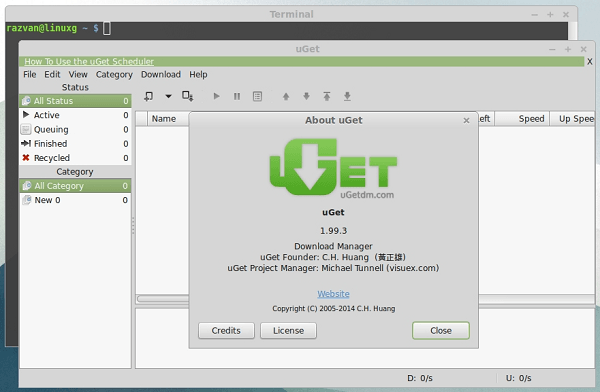Click the Pause toolbar icon

[x=237, y=96]
